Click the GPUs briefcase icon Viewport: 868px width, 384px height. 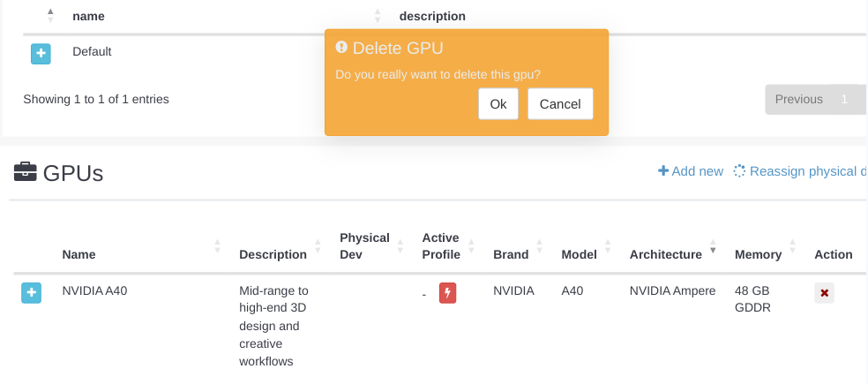(25, 172)
